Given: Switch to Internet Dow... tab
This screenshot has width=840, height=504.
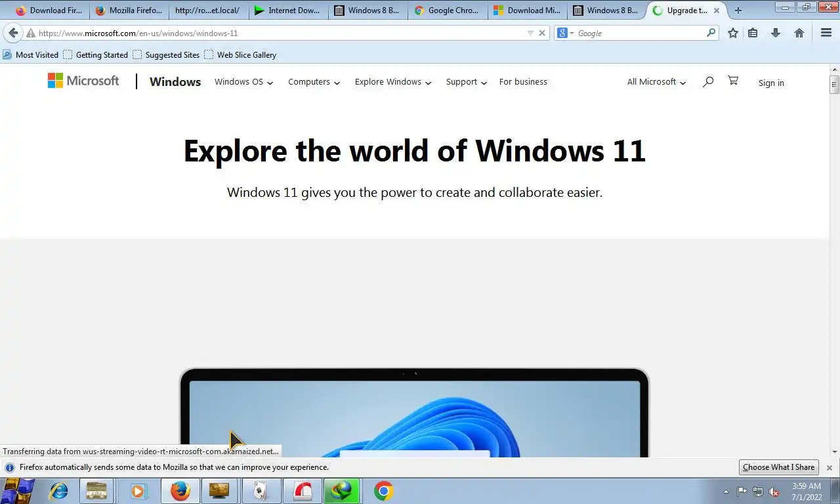Looking at the screenshot, I should click(287, 10).
